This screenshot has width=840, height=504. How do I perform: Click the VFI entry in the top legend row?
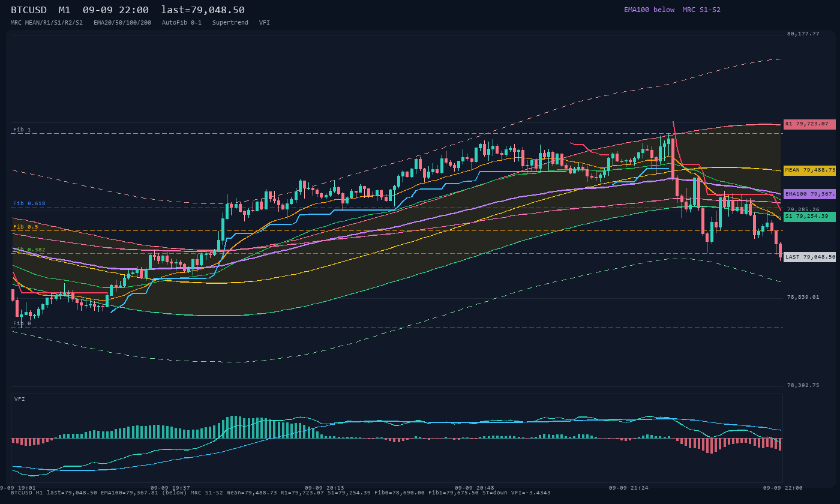(265, 22)
